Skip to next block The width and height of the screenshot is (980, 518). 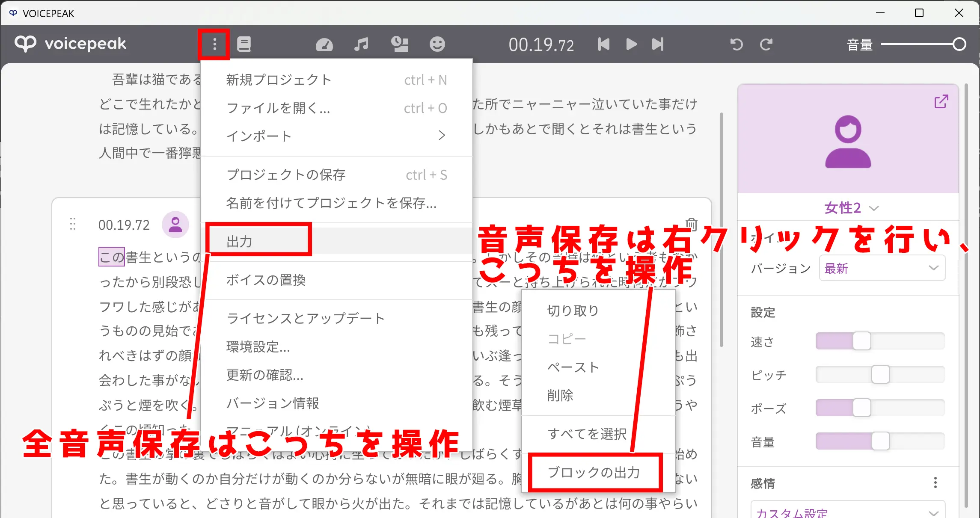coord(658,44)
